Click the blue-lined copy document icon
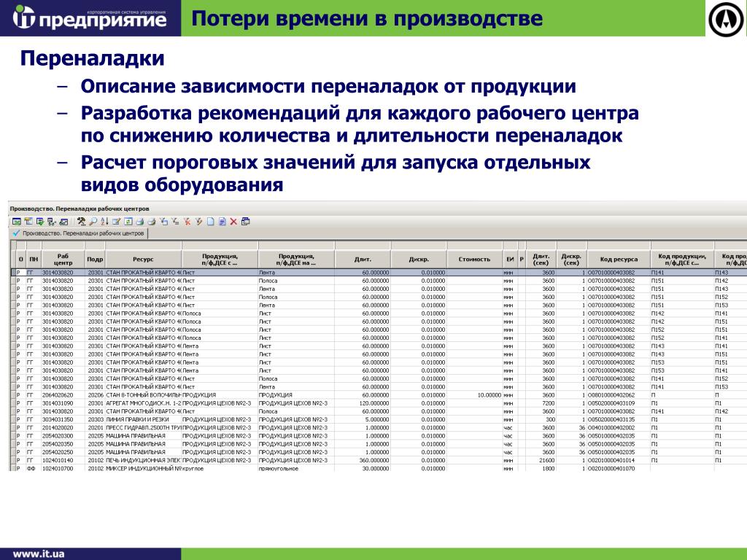Image resolution: width=747 pixels, height=560 pixels. tap(222, 222)
